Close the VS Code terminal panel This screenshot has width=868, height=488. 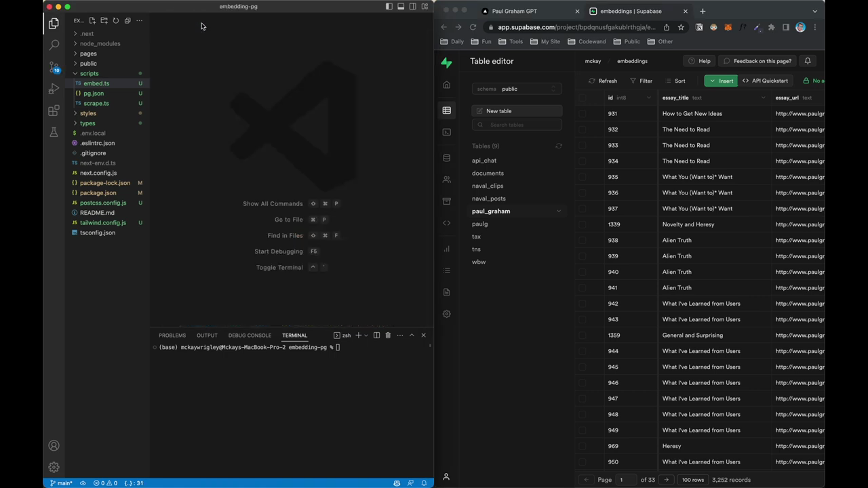click(423, 335)
